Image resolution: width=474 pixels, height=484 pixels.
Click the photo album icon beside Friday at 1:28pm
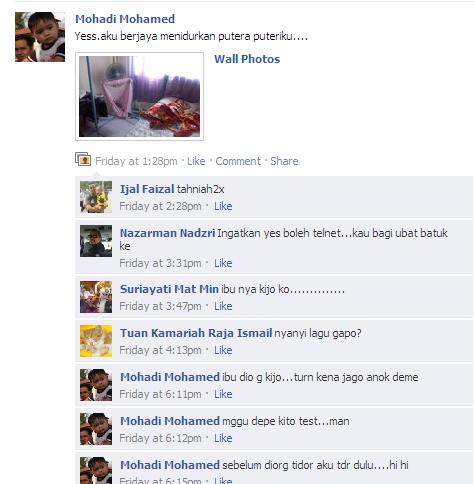click(x=83, y=159)
